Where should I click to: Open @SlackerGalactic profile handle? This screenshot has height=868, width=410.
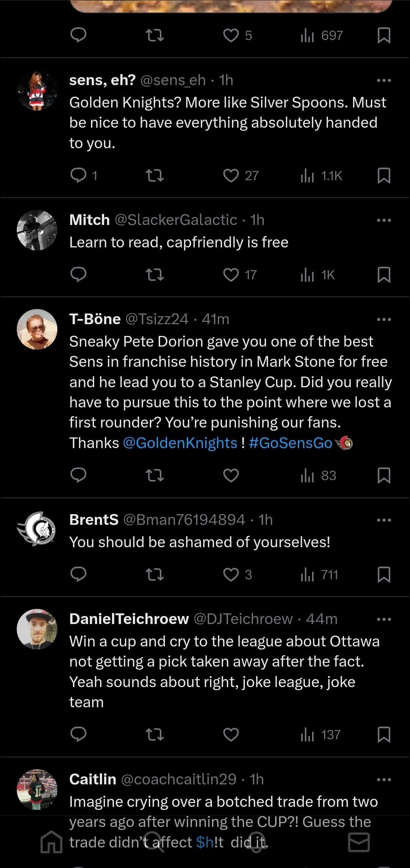click(176, 220)
